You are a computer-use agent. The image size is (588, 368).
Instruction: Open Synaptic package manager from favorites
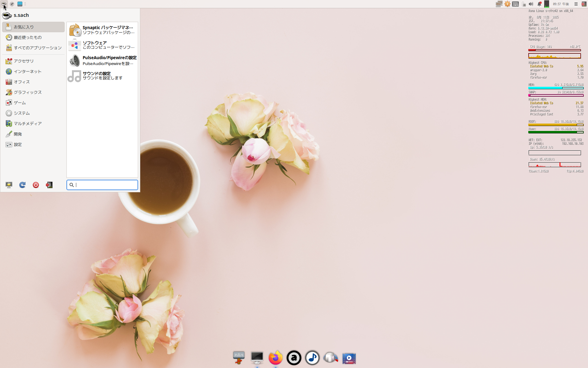tap(102, 30)
